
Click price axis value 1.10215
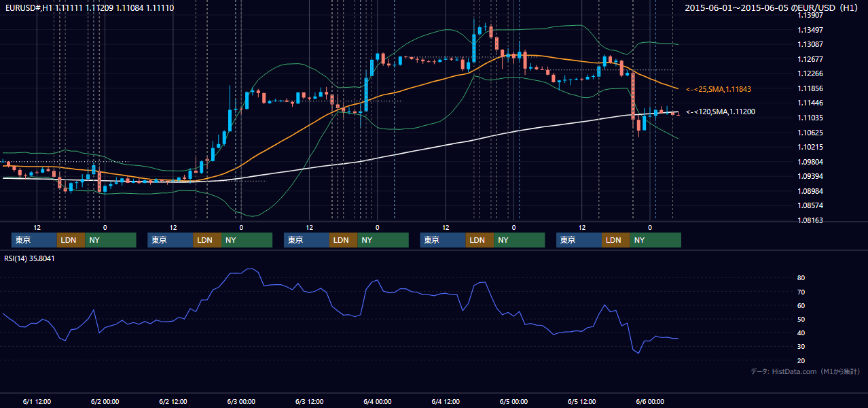coord(810,147)
